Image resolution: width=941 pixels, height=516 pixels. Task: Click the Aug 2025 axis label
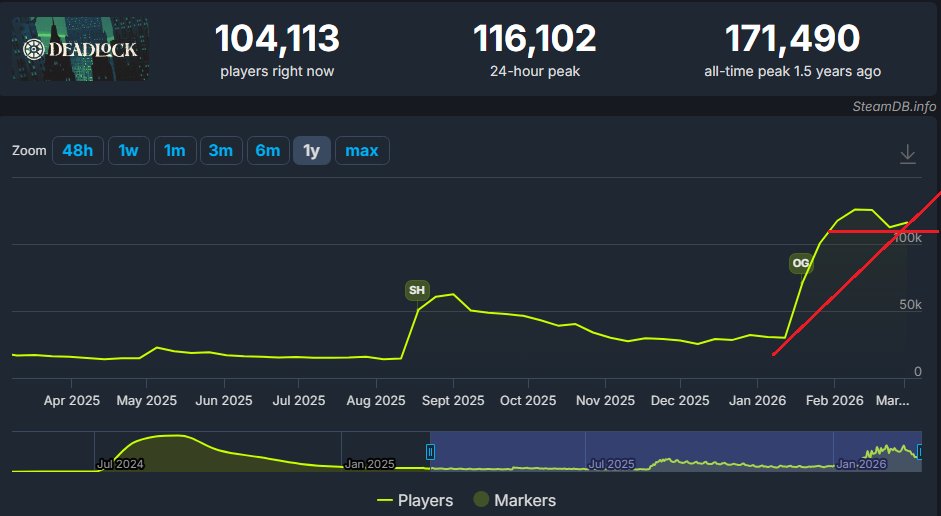click(376, 400)
